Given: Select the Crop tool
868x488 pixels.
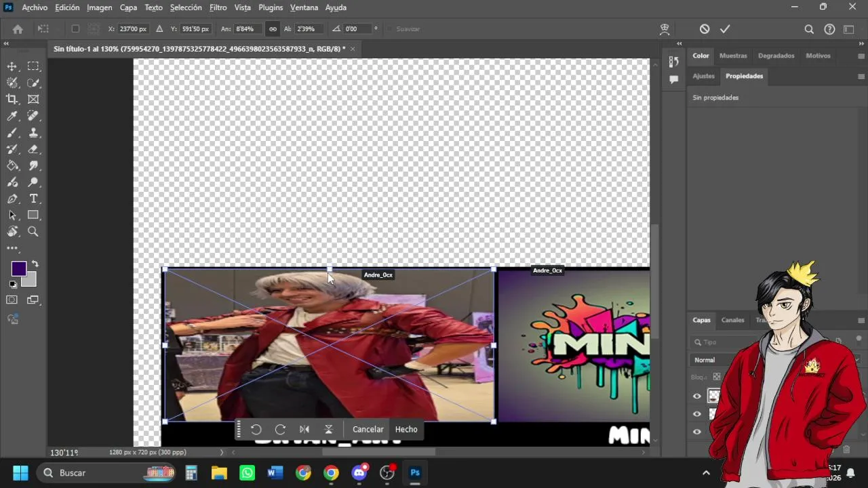Looking at the screenshot, I should (x=12, y=99).
